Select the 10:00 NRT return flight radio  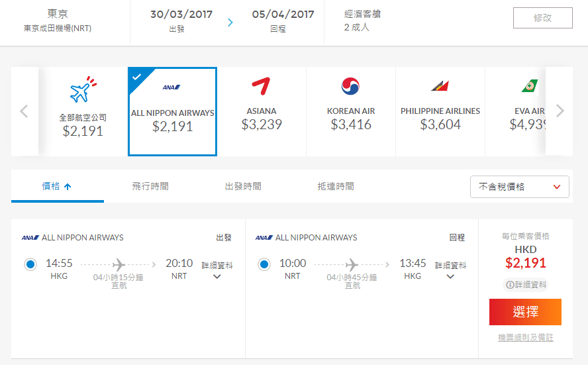pyautogui.click(x=264, y=265)
